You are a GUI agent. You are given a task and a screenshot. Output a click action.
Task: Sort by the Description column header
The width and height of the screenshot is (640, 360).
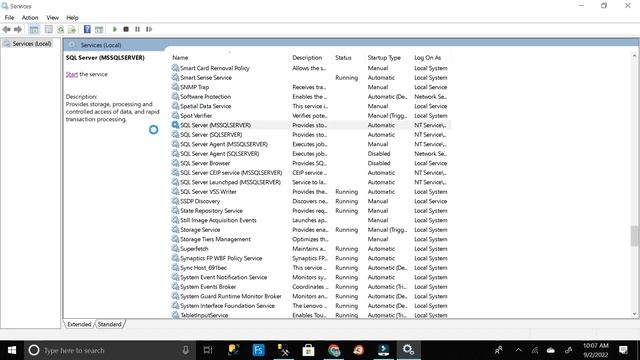point(307,58)
